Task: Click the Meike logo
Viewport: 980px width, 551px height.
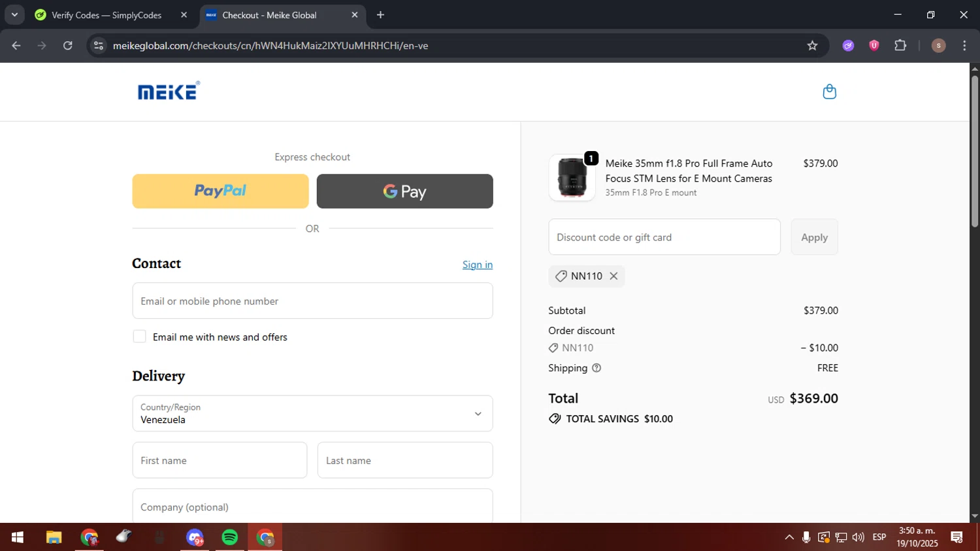Action: tap(169, 91)
